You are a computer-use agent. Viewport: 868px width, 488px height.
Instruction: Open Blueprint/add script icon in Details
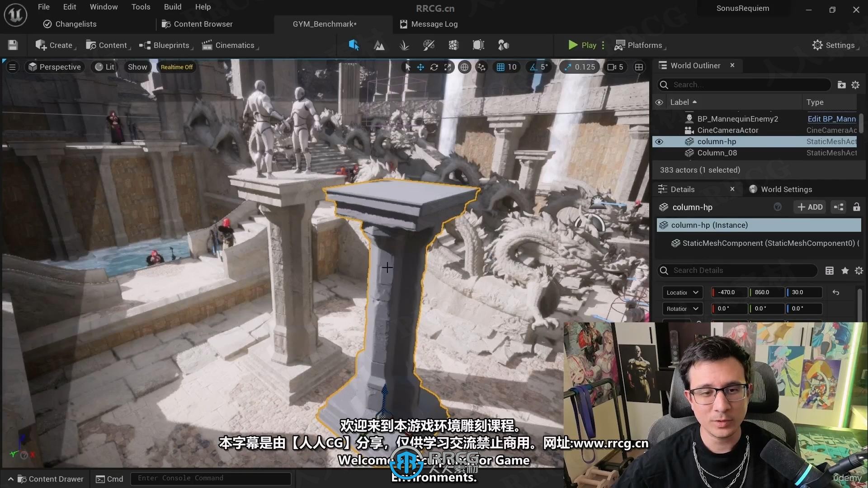point(839,207)
